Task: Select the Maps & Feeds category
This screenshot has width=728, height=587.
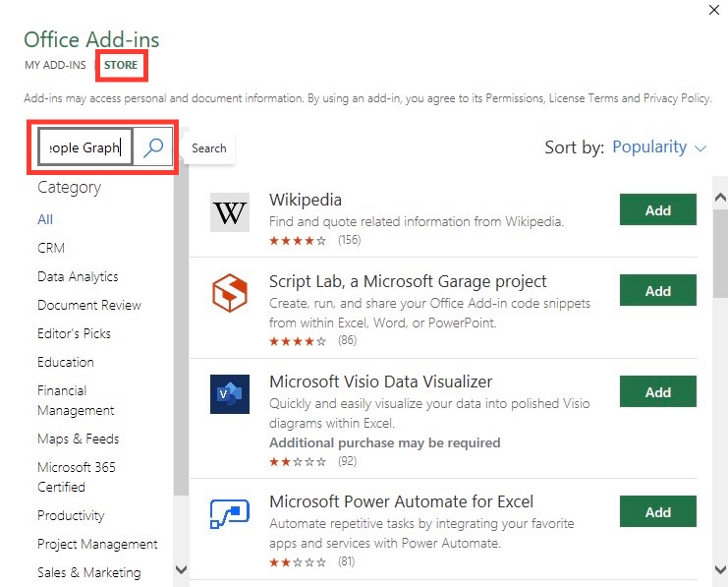Action: pos(78,439)
